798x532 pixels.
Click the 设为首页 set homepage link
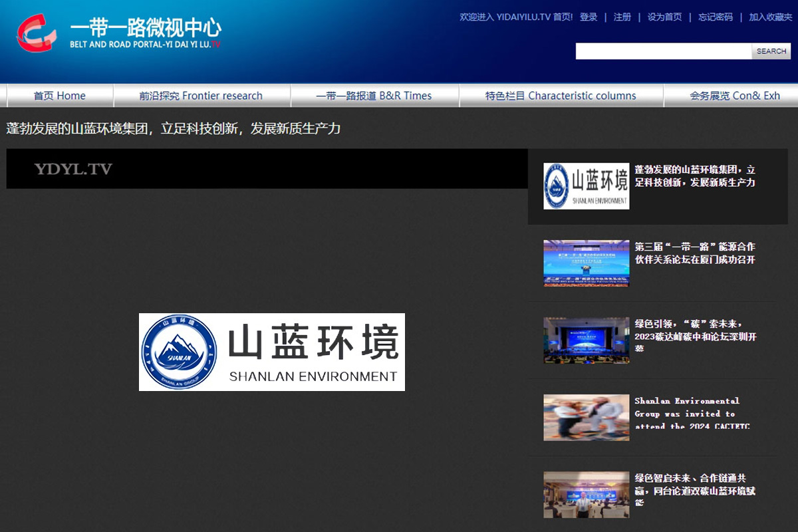click(x=664, y=17)
